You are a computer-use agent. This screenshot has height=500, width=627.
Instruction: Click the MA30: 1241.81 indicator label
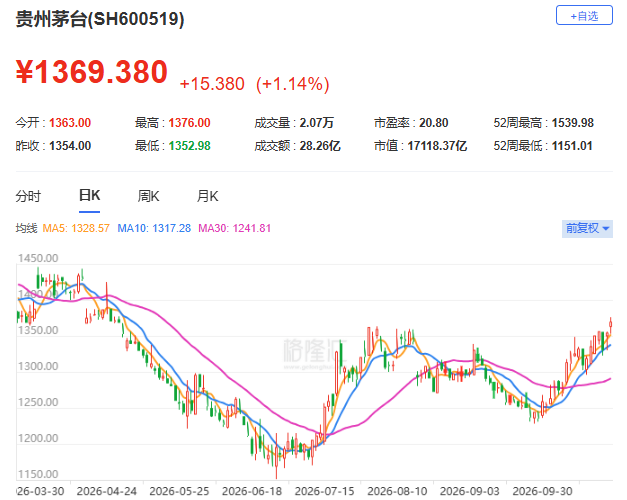click(x=235, y=228)
